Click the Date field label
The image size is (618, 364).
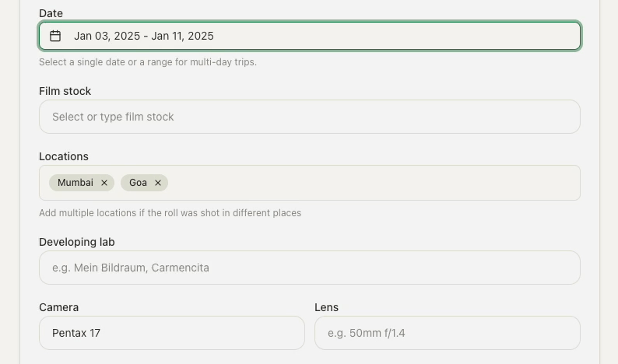click(51, 13)
